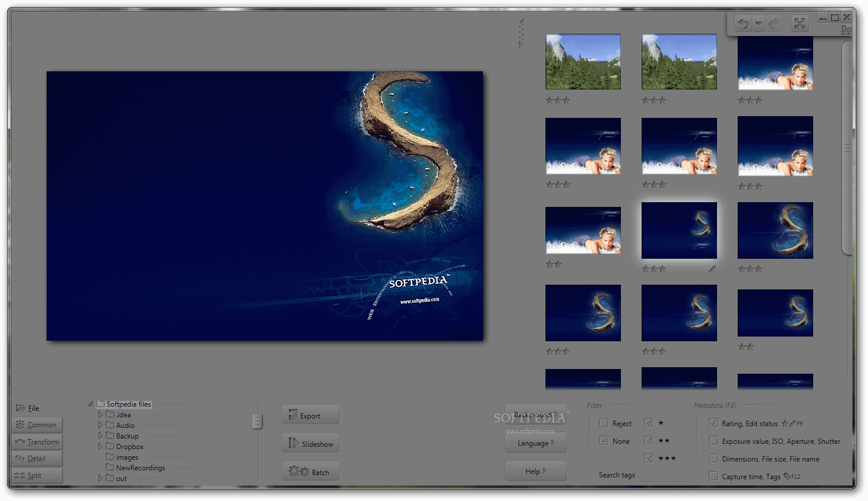The height and width of the screenshot is (501, 868).
Task: Enable Dimensions, File size, File name metadata
Action: coord(714,459)
